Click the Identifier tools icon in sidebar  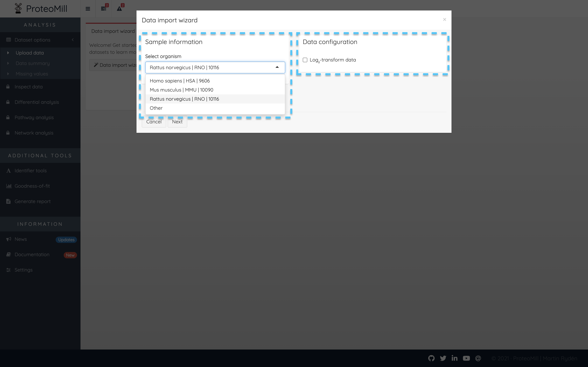(8, 170)
